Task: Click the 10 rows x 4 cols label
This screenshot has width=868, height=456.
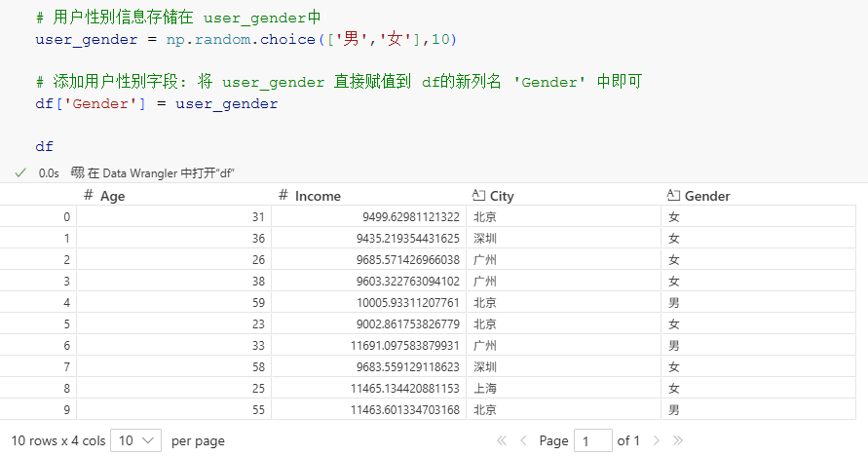Action: click(x=58, y=440)
